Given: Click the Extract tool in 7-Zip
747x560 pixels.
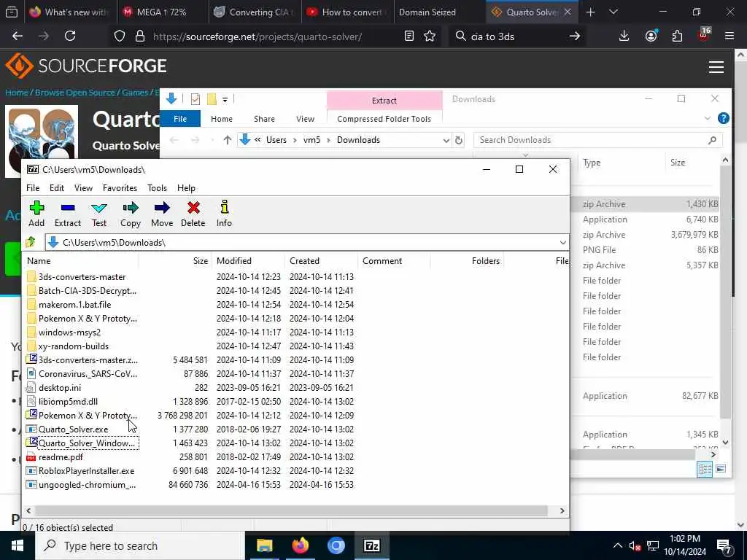Looking at the screenshot, I should (68, 214).
